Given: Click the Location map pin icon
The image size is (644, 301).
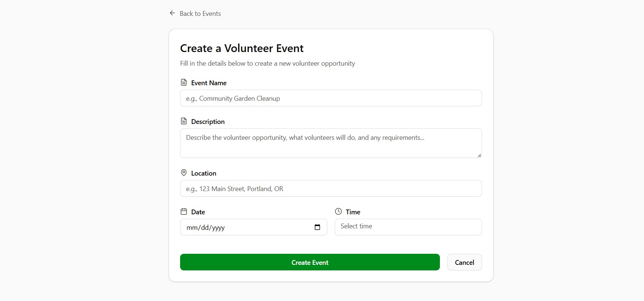Looking at the screenshot, I should [184, 173].
